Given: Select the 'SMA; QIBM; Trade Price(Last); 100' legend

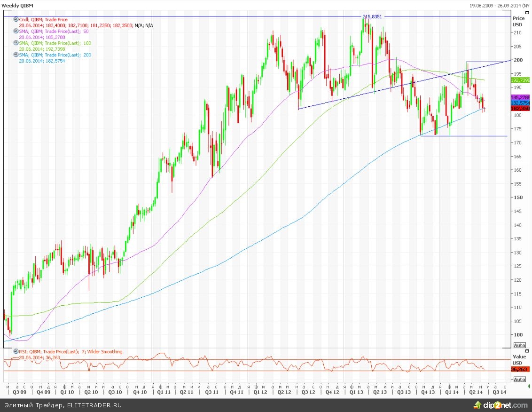Looking at the screenshot, I should pos(55,43).
